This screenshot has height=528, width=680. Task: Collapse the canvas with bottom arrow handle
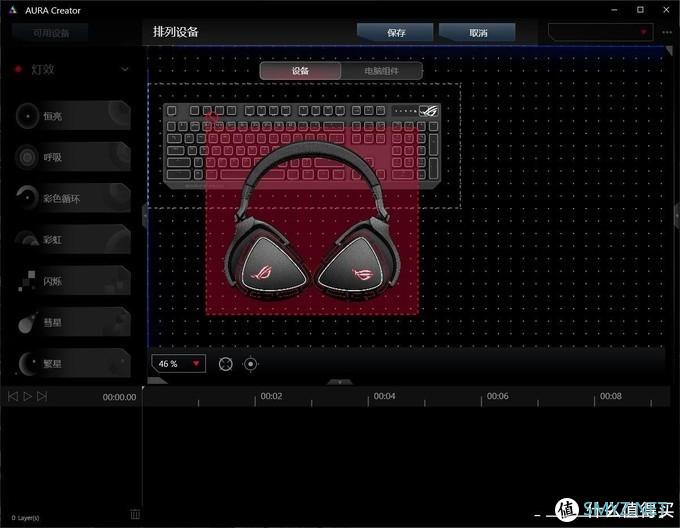340,382
